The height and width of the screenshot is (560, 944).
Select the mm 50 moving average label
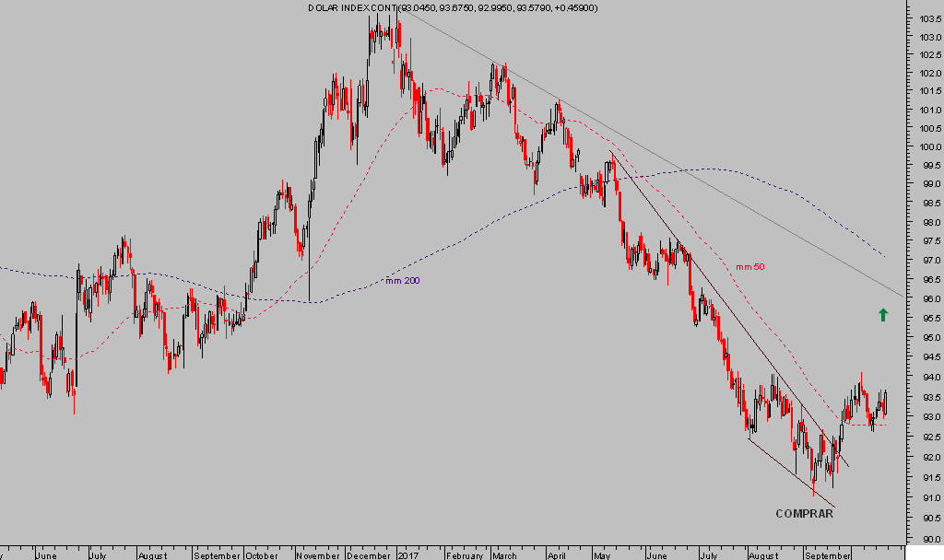[x=749, y=267]
